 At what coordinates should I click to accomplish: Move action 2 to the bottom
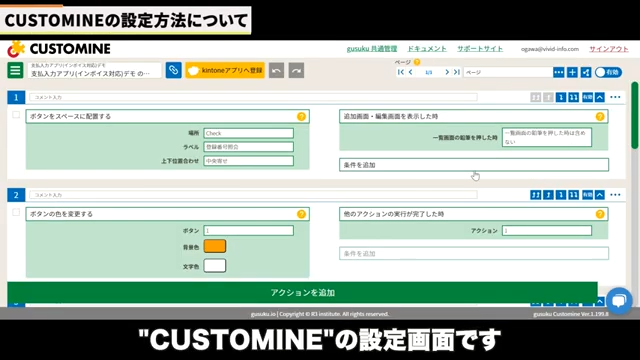[x=573, y=195]
